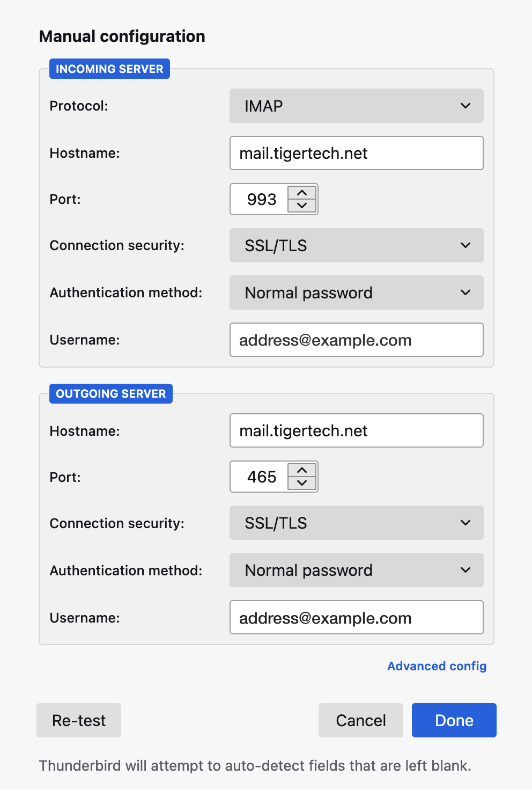Decrement the incoming port with the down arrow

302,206
